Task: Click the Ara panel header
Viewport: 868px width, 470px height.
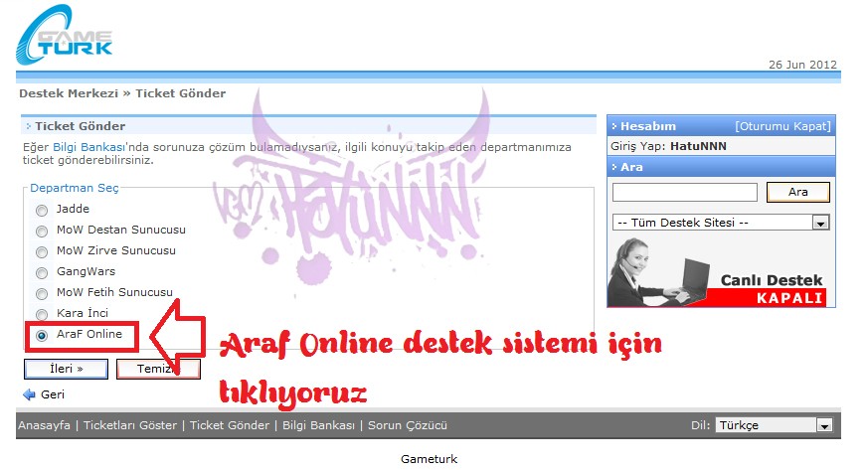Action: coord(721,166)
